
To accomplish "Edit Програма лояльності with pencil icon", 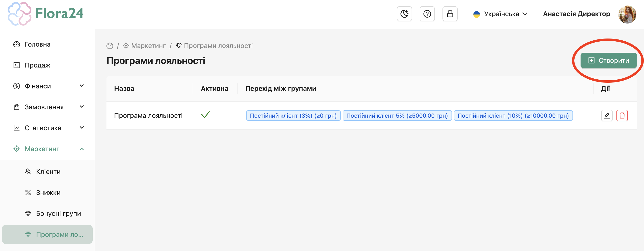I will click(606, 116).
